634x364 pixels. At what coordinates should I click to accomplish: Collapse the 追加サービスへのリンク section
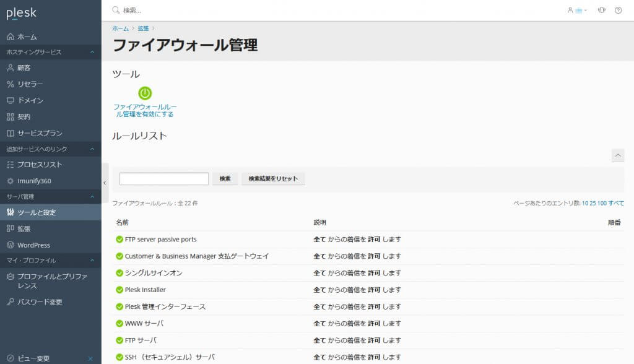(92, 149)
